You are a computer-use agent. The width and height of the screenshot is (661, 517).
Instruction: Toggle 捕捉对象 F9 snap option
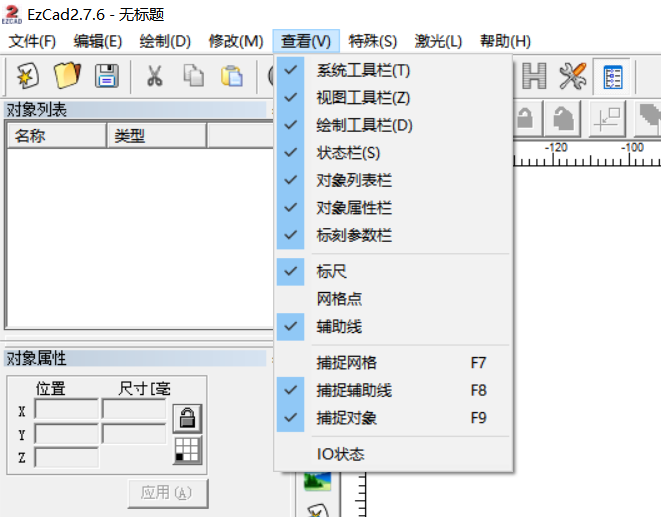[x=393, y=418]
